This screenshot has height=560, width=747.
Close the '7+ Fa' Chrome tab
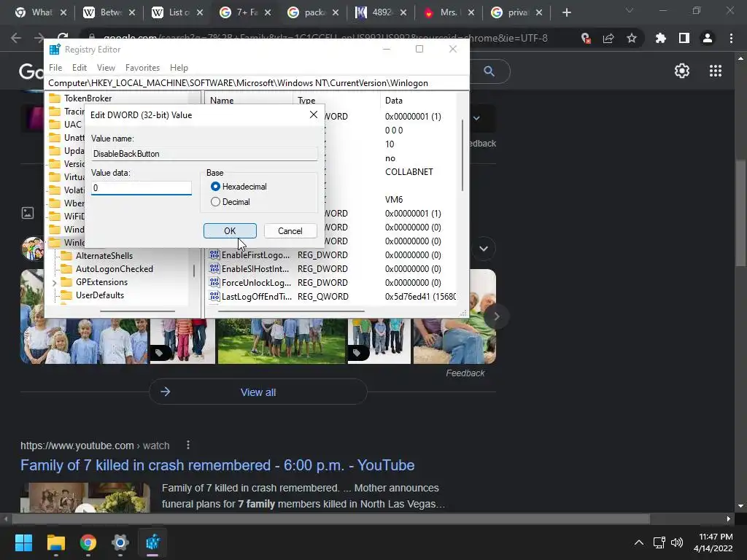(x=268, y=13)
